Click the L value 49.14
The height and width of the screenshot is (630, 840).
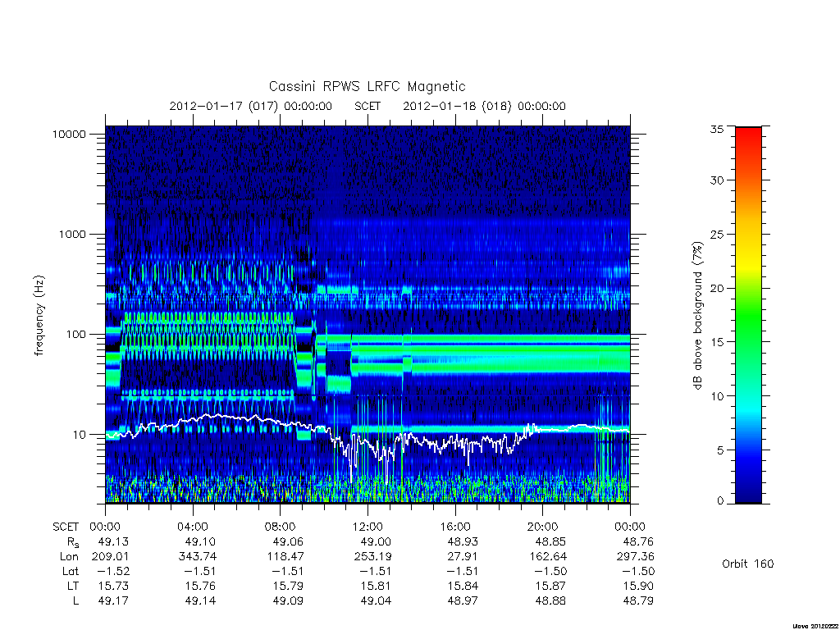point(201,600)
